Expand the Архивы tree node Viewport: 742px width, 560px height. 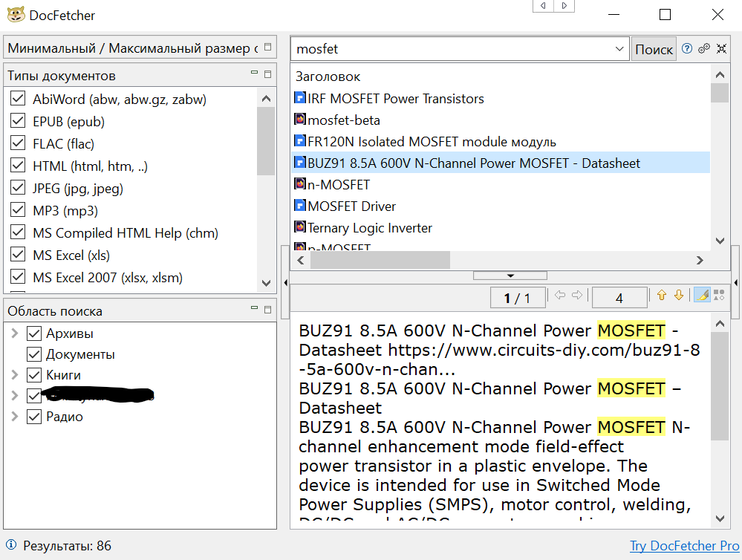click(x=15, y=333)
